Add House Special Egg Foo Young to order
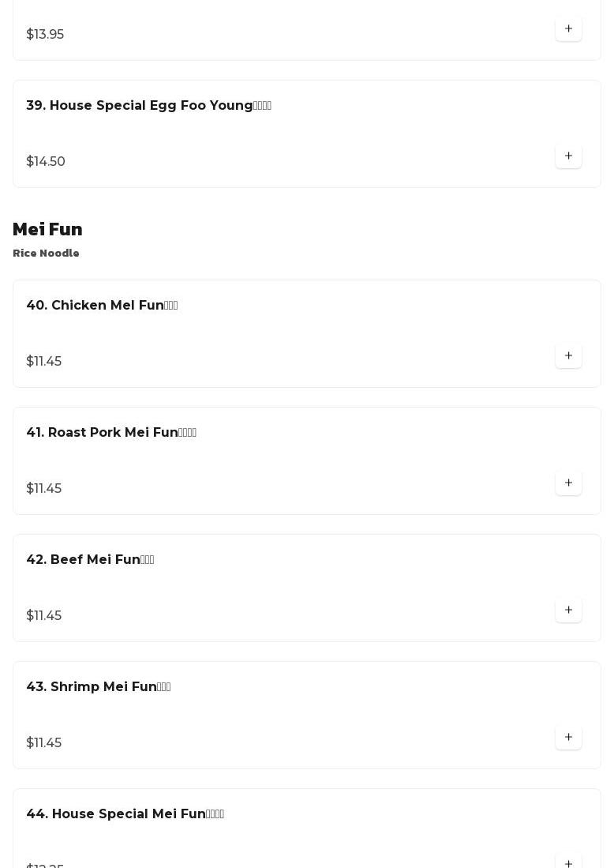 pyautogui.click(x=568, y=156)
